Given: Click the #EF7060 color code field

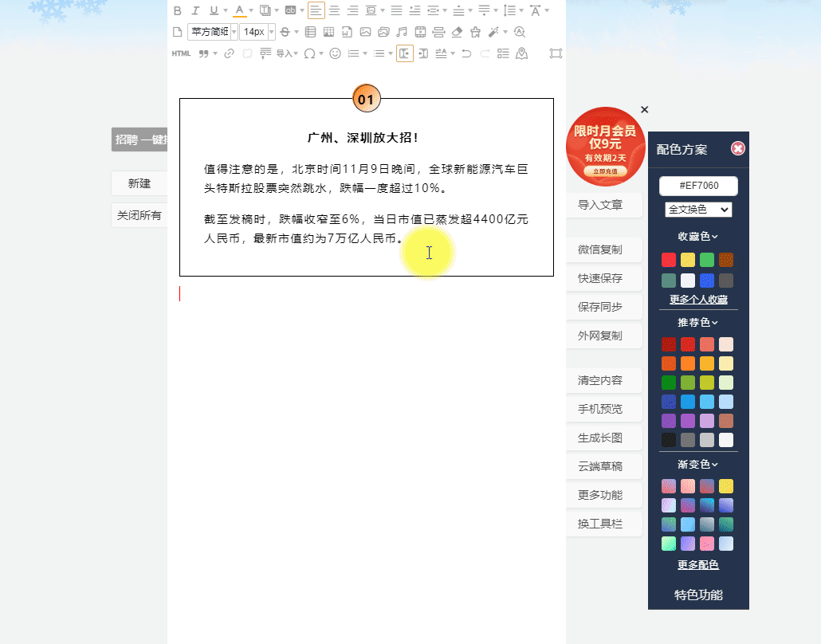Looking at the screenshot, I should click(698, 186).
